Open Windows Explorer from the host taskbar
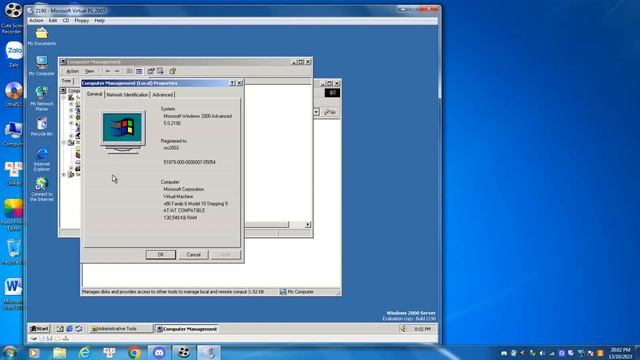Image resolution: width=640 pixels, height=360 pixels. [60, 353]
